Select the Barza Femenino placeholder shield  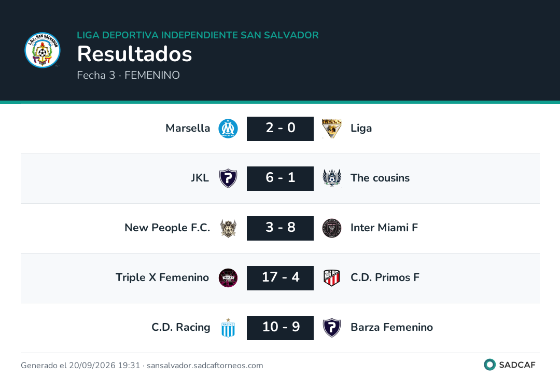tap(332, 328)
